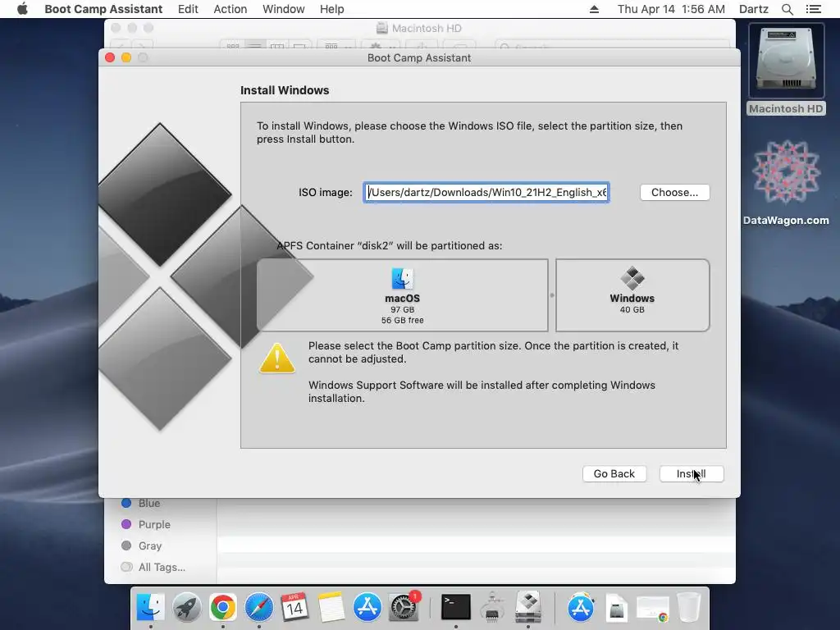Open Calendar showing 14 in dock
This screenshot has height=630, width=840.
point(294,607)
